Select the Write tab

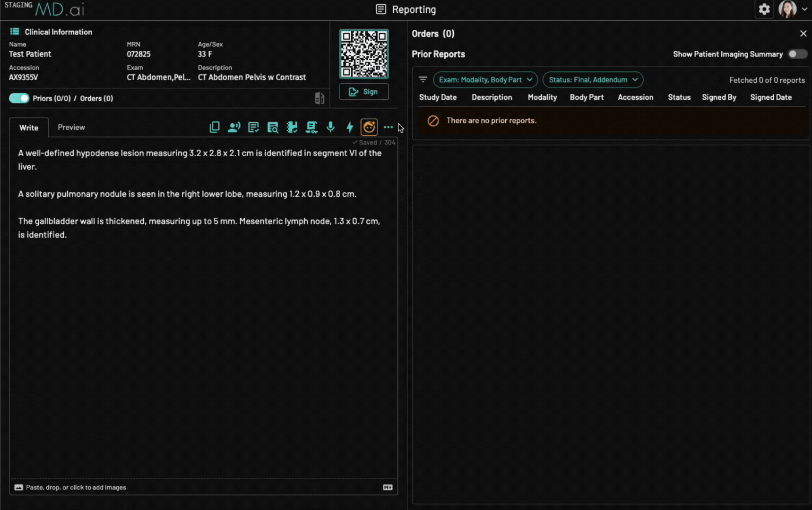[29, 128]
